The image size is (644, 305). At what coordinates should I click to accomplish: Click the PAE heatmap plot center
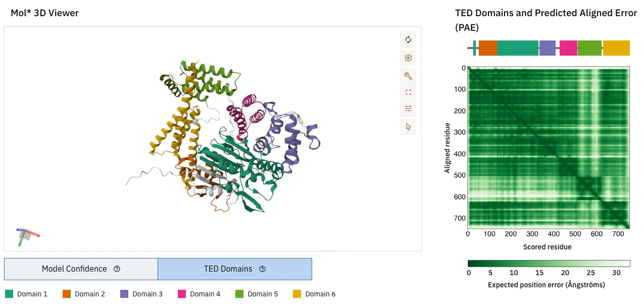click(549, 148)
